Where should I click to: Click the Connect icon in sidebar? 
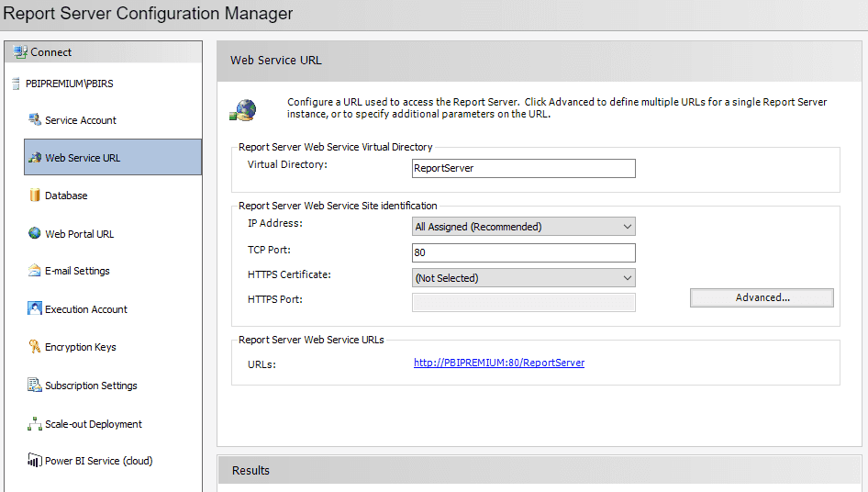(x=20, y=52)
